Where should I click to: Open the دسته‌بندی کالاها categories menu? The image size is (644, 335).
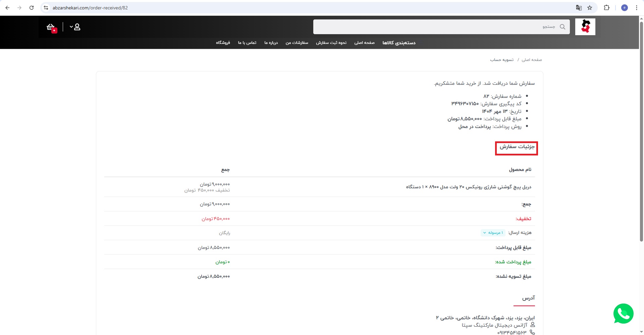click(x=399, y=43)
